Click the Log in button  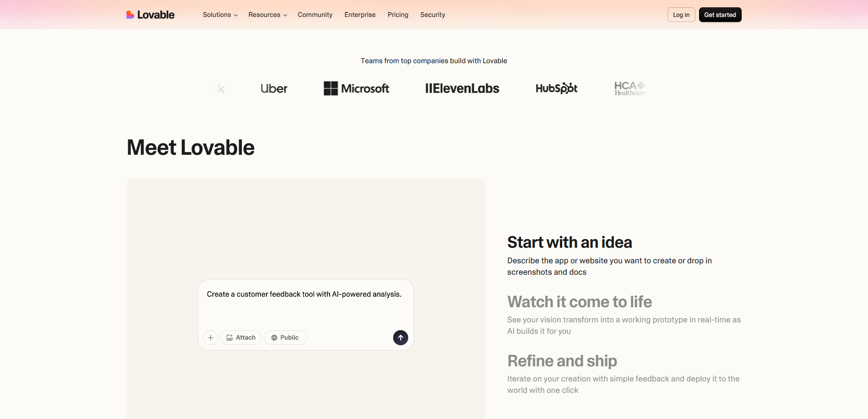(x=681, y=15)
